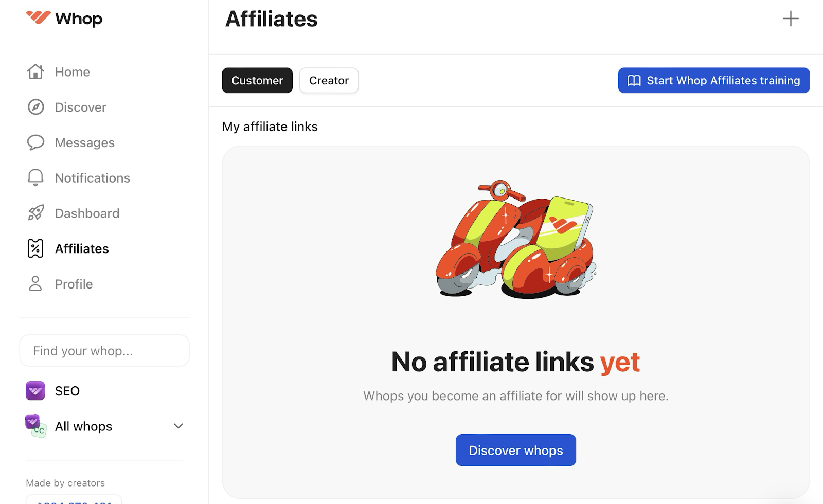Viewport: 823px width, 504px height.
Task: Collapse the All whops chevron
Action: [178, 426]
